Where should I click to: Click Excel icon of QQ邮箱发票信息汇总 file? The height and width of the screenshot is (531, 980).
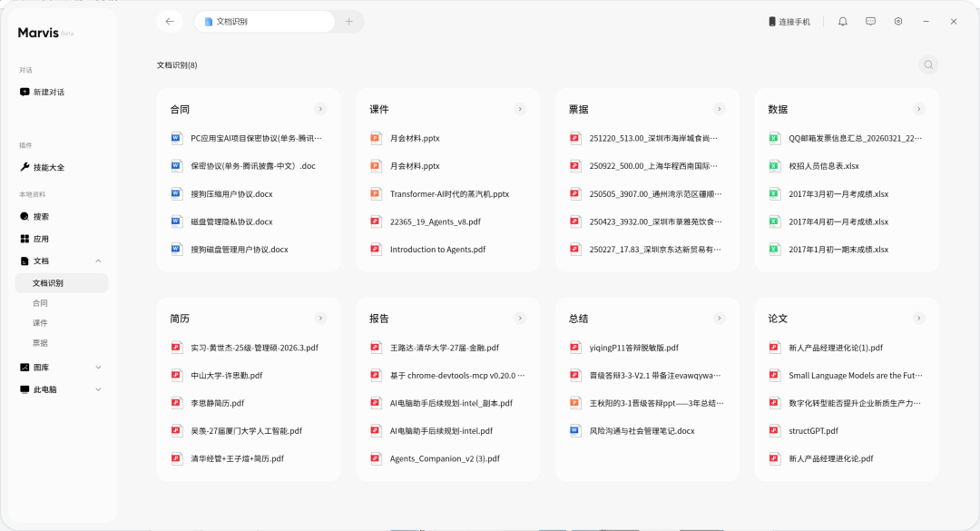point(774,138)
